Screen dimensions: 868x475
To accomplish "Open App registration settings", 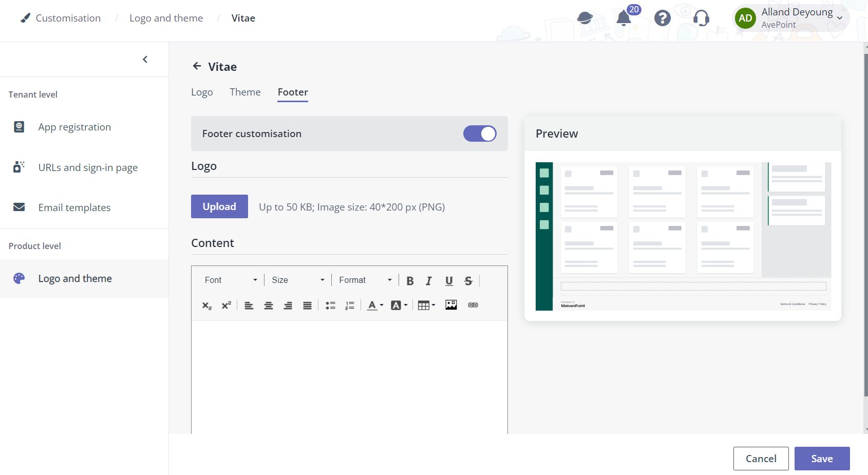I will coord(84,127).
